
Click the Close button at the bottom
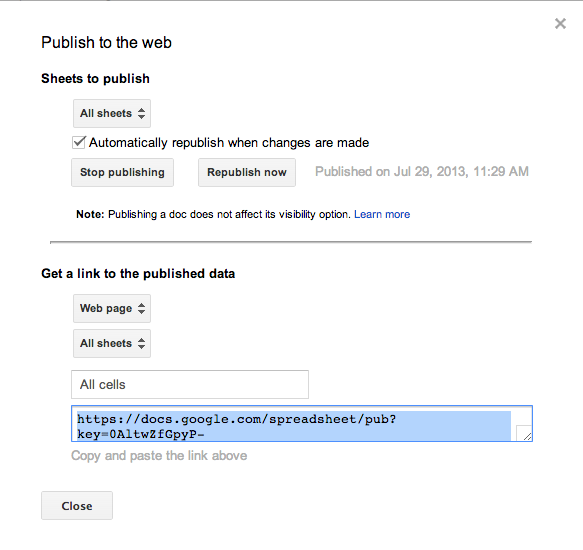tap(77, 506)
